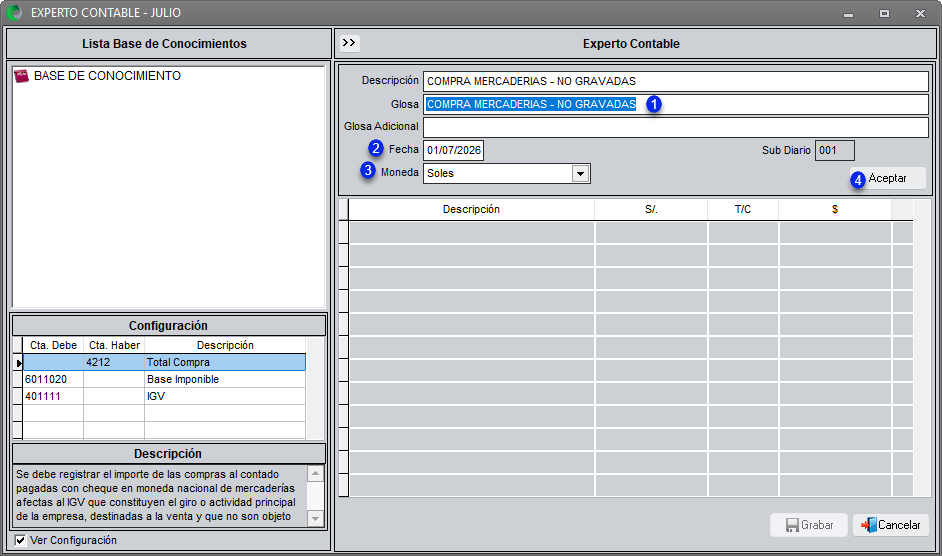Click the row indicator arrow for Total Compra
The height and width of the screenshot is (556, 942).
pos(19,363)
